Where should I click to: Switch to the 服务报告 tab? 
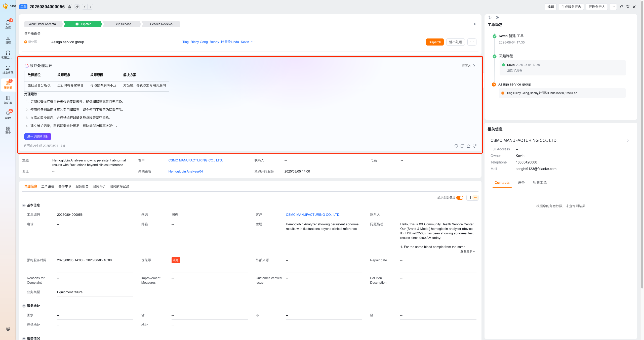[82, 186]
